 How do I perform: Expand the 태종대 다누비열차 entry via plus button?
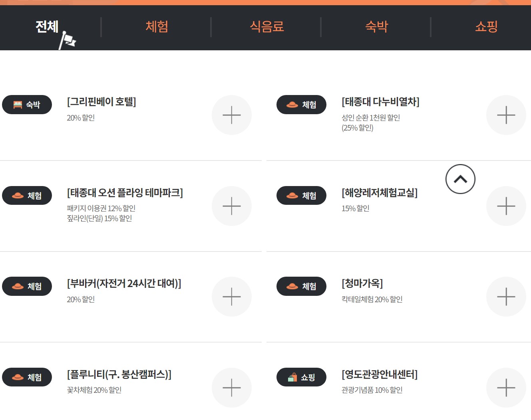[506, 115]
